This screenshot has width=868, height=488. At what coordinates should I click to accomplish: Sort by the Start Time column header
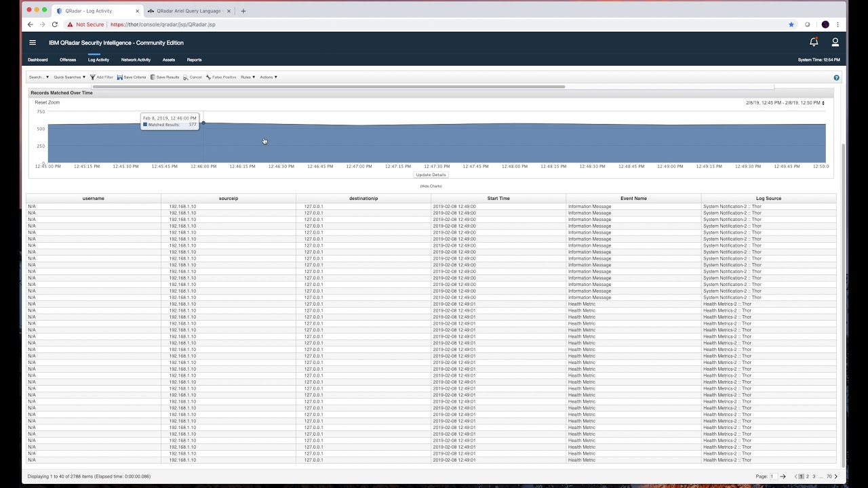498,199
